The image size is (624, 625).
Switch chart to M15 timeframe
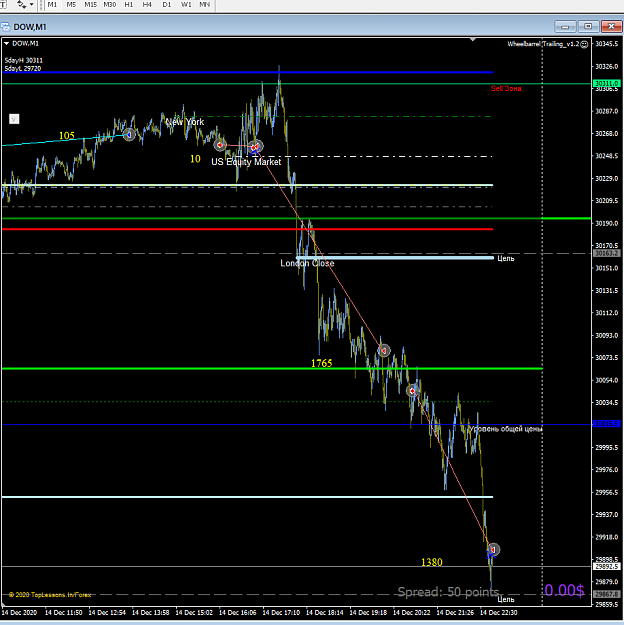(91, 4)
